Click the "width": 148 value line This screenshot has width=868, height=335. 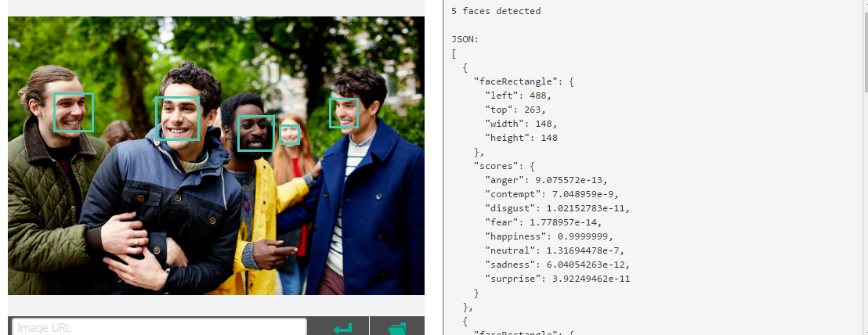pos(521,123)
